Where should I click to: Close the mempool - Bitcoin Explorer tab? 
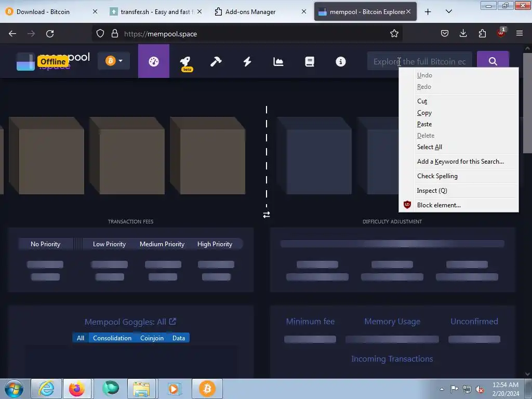point(408,11)
